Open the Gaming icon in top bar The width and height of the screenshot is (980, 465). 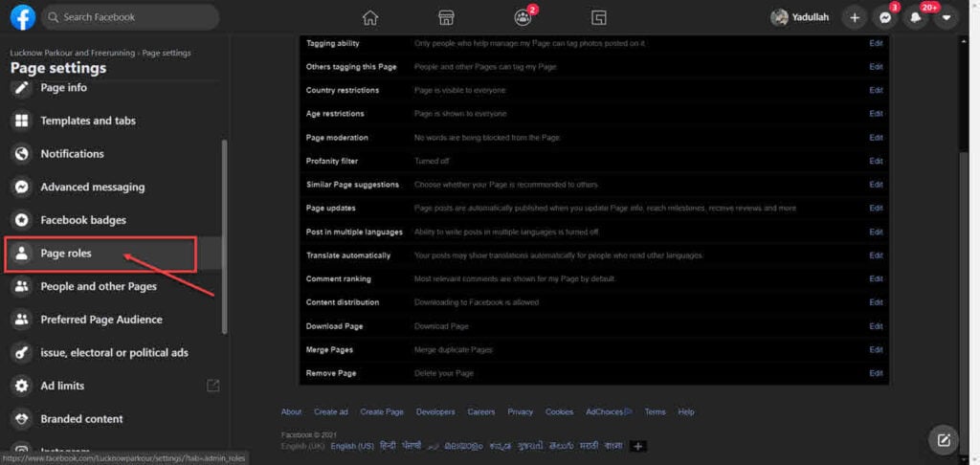tap(598, 18)
